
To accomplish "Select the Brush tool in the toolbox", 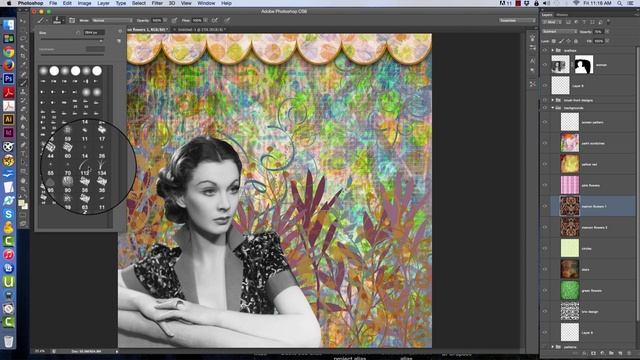I will (23, 83).
